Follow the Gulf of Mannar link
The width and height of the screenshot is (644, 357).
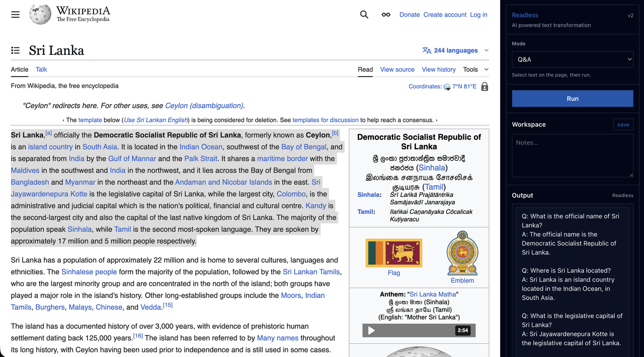point(132,159)
